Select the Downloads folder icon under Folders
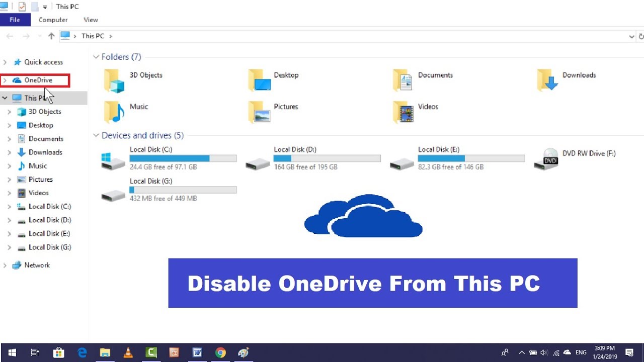Screen dimensions: 644x362 (x=547, y=80)
